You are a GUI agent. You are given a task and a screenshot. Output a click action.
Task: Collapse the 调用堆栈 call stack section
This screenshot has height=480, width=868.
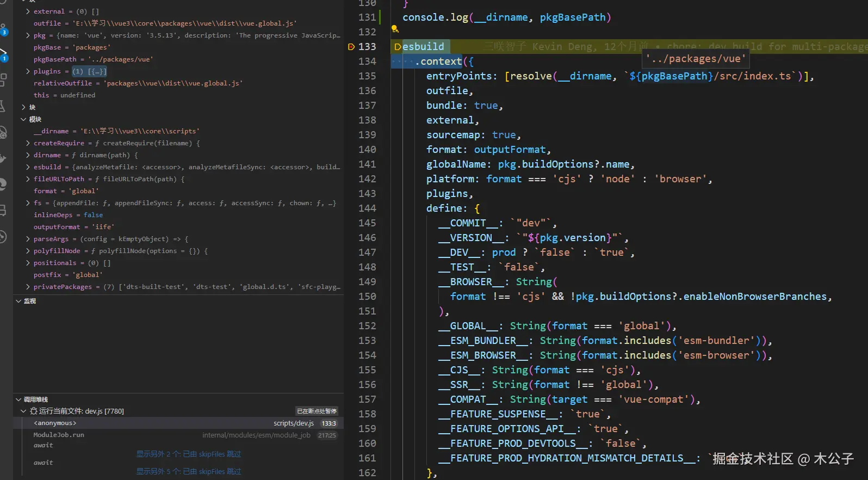(x=18, y=399)
